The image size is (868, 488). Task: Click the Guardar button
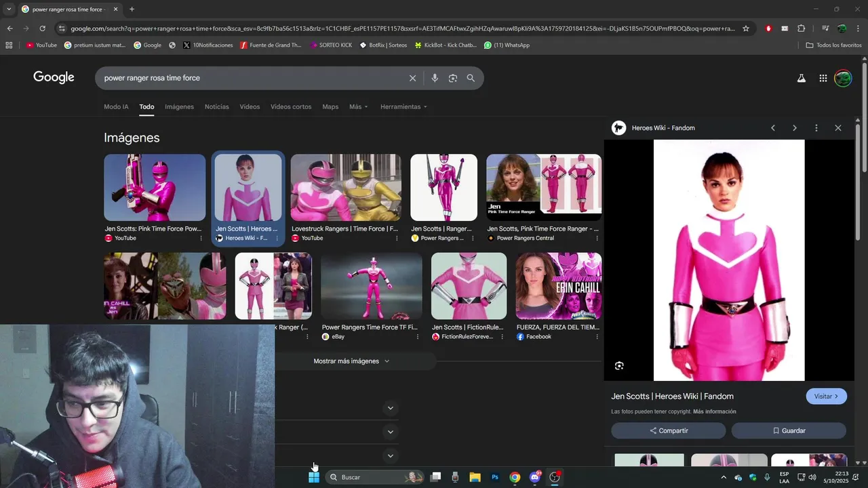[x=789, y=430]
